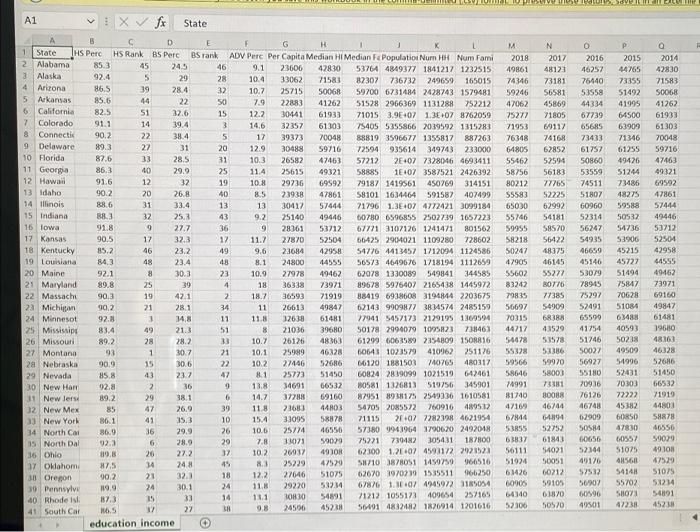Select column A header
This screenshot has width=700, height=532.
(x=52, y=41)
